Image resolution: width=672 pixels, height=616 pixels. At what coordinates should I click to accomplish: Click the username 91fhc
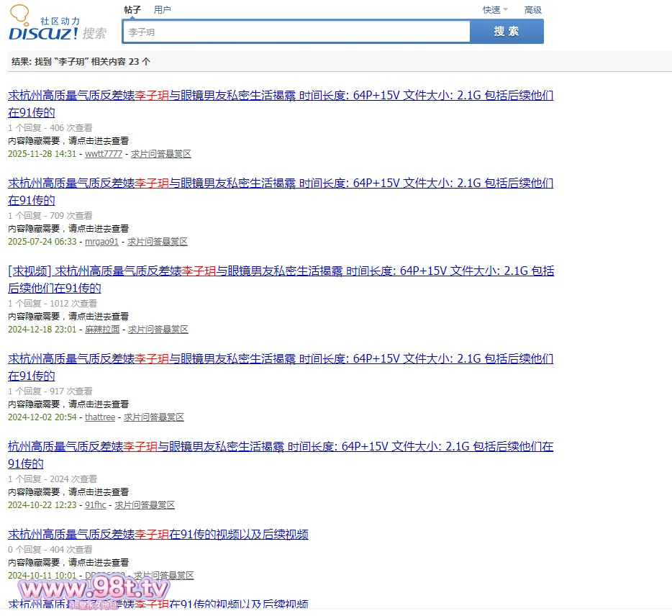point(95,505)
